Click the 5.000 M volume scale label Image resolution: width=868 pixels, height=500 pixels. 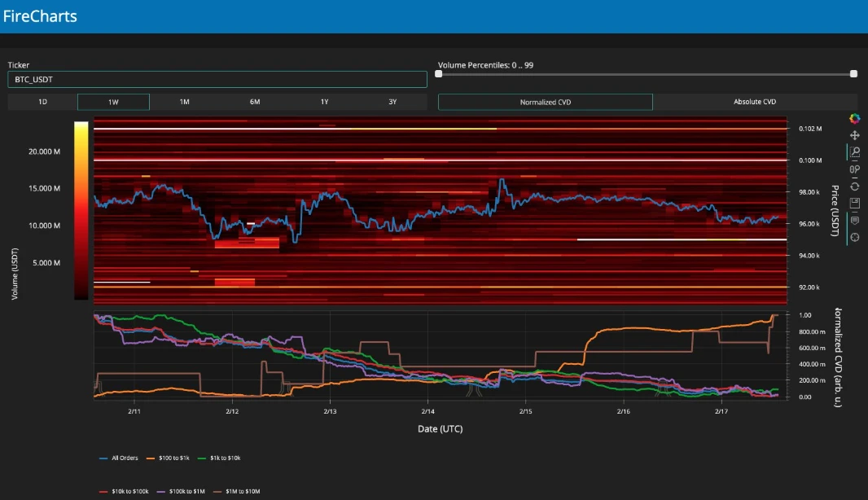pos(46,262)
